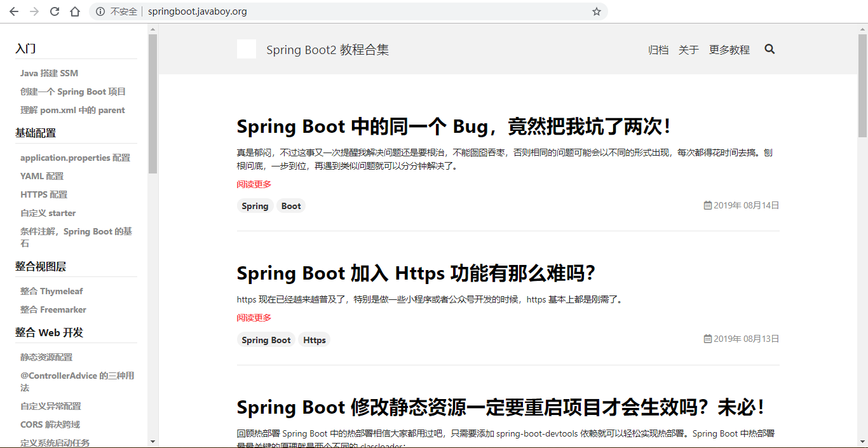Click sidebar section heading 整合 Web 开发
The width and height of the screenshot is (868, 448).
[x=49, y=332]
